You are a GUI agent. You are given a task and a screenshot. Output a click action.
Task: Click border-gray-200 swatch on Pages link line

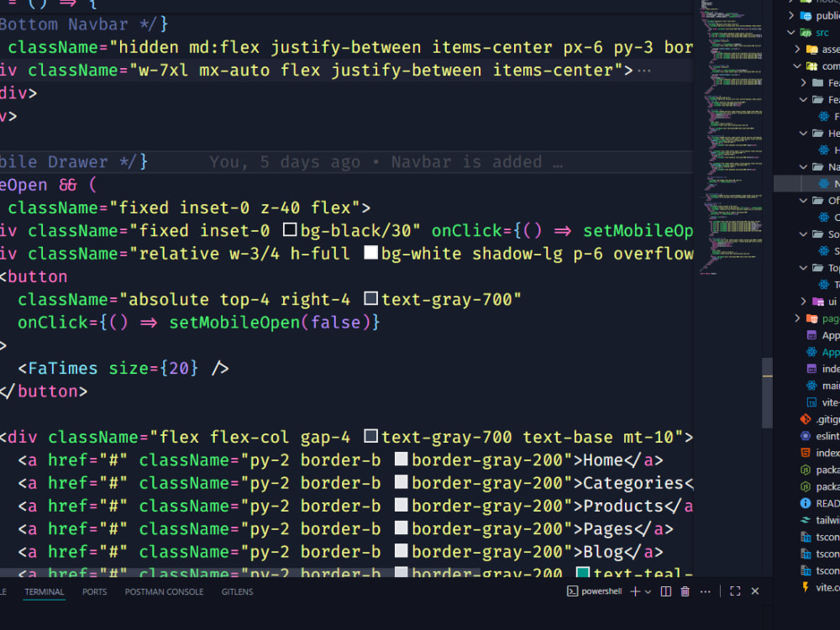point(402,528)
